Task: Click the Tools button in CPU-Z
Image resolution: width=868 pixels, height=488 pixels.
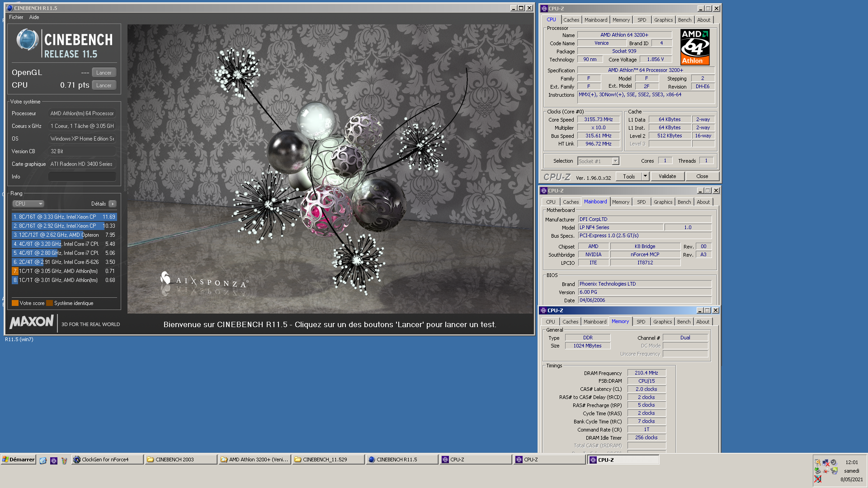Action: (629, 176)
